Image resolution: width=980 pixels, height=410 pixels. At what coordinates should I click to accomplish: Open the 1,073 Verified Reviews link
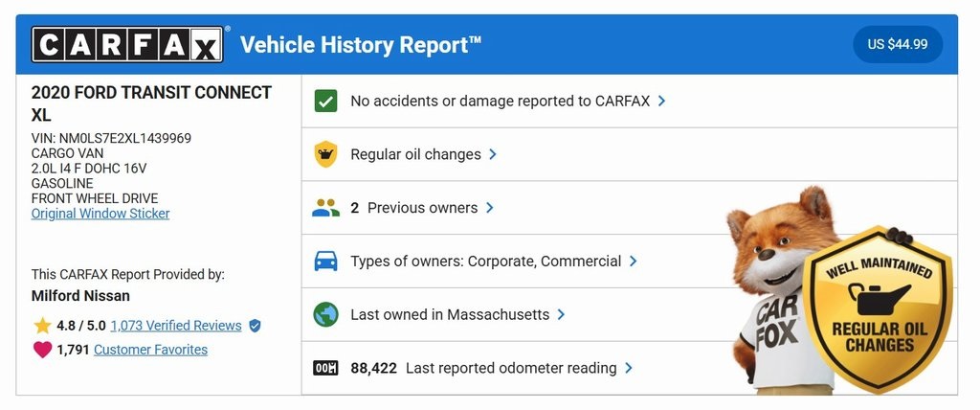(176, 326)
